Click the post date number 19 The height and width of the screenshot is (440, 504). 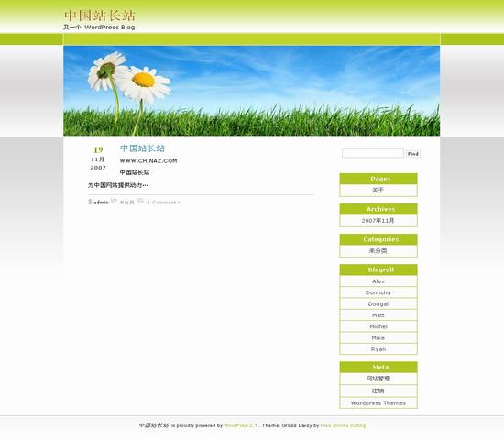pos(98,150)
